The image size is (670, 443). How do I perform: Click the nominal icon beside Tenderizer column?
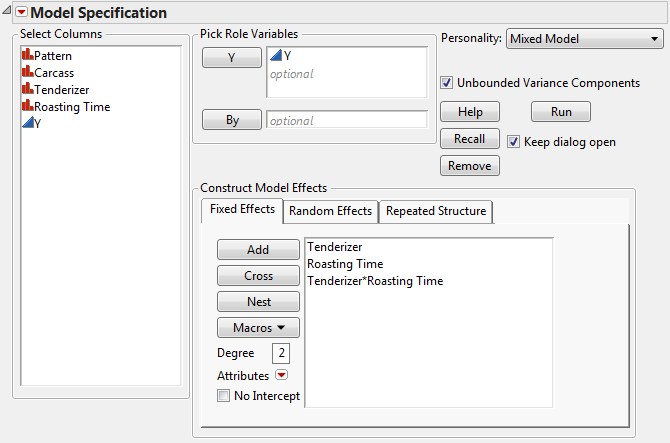[27, 90]
